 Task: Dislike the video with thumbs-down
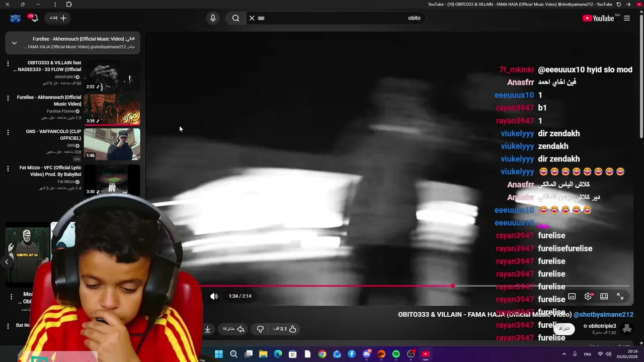(x=260, y=329)
